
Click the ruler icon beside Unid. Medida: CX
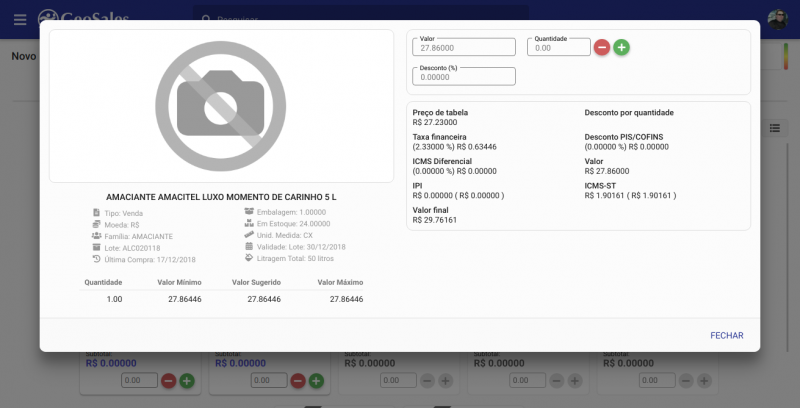pos(249,235)
